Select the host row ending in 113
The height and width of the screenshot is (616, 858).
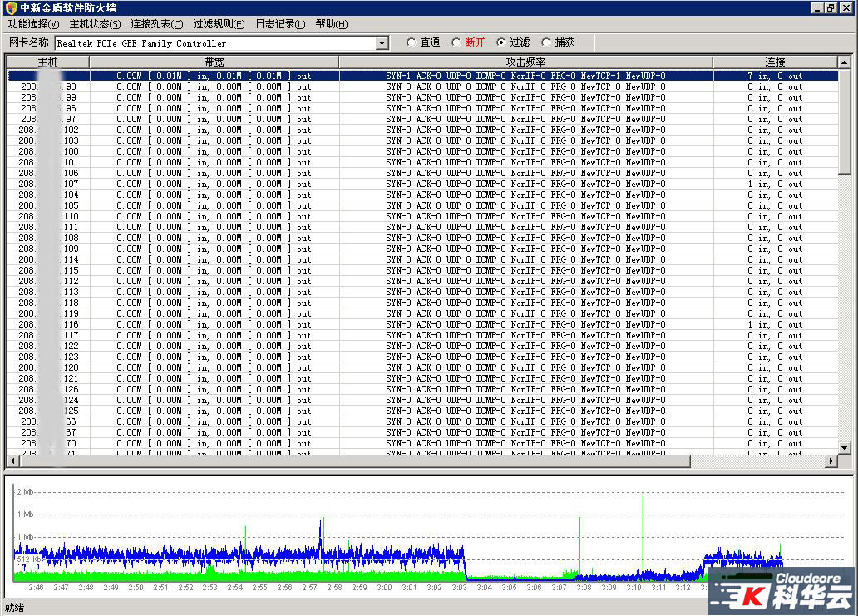pos(422,292)
